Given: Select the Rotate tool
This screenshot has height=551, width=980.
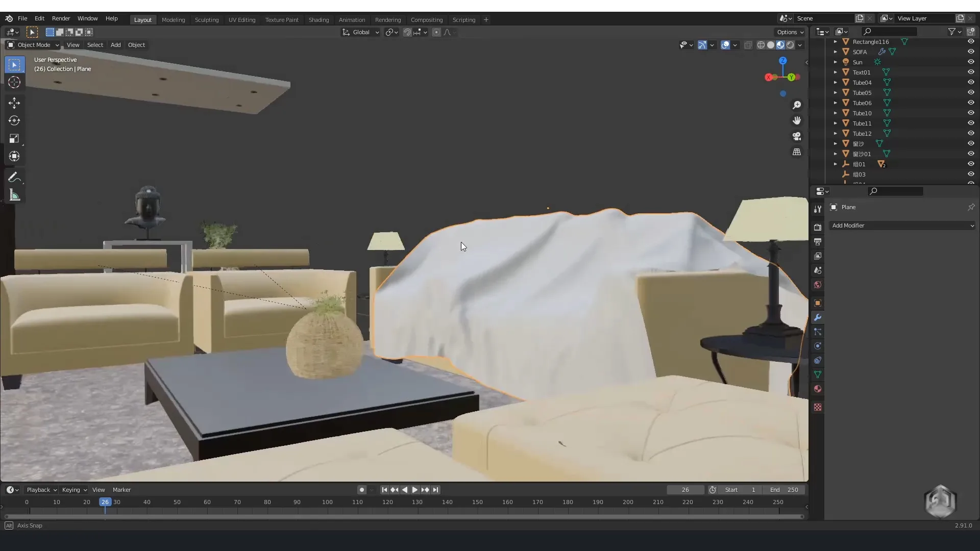Looking at the screenshot, I should click(x=14, y=121).
